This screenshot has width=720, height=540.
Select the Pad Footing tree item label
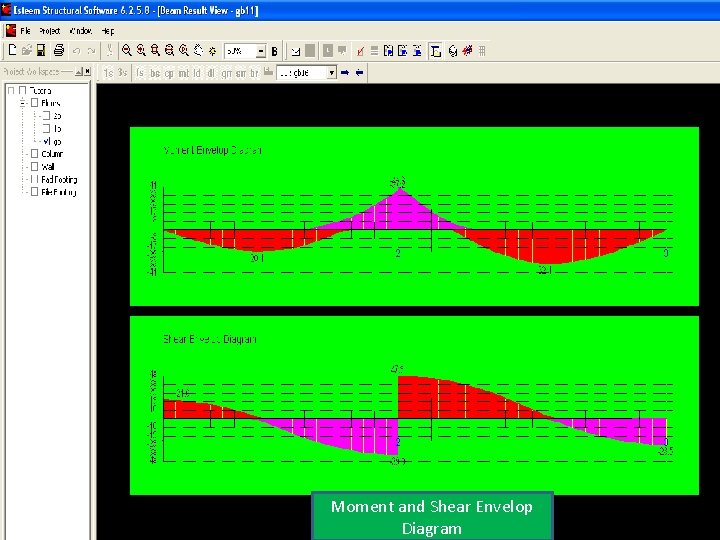coord(59,180)
